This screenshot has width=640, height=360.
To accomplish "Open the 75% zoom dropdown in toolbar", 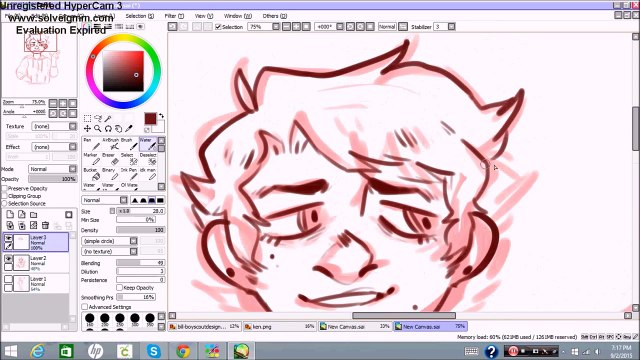I will click(x=276, y=27).
